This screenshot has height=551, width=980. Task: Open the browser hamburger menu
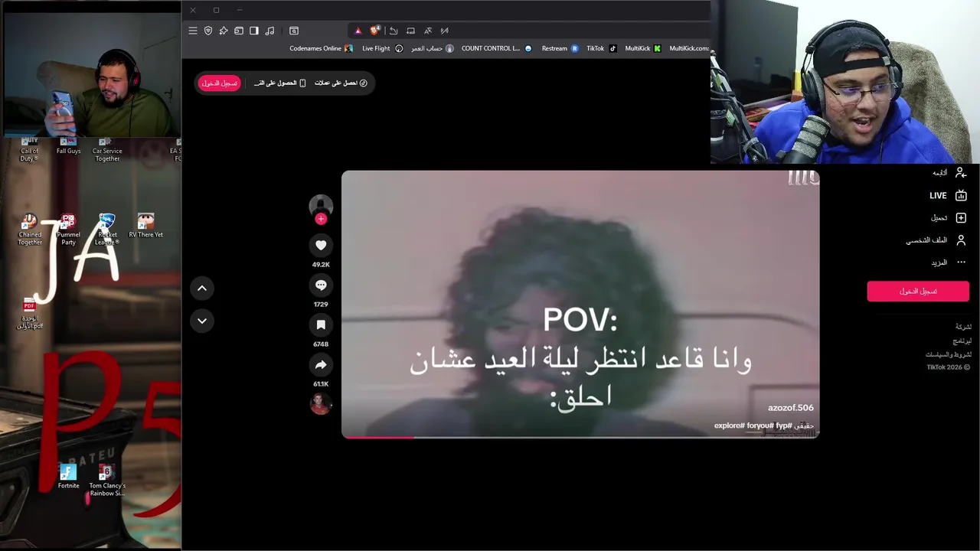click(x=193, y=31)
